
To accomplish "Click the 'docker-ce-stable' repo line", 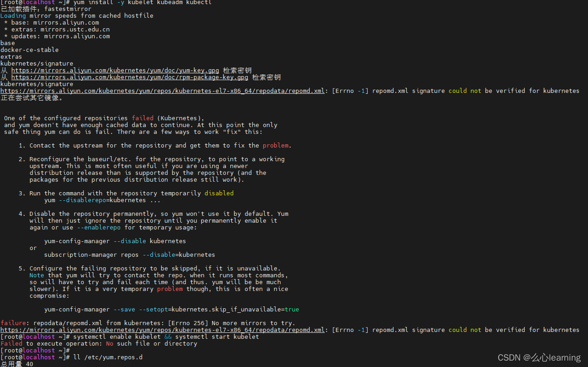I will pos(30,50).
